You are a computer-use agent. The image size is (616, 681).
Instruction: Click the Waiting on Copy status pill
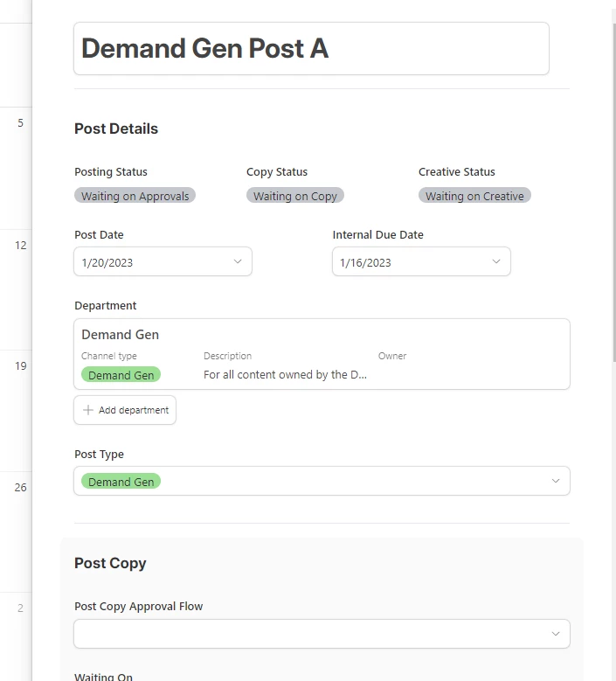pos(295,196)
